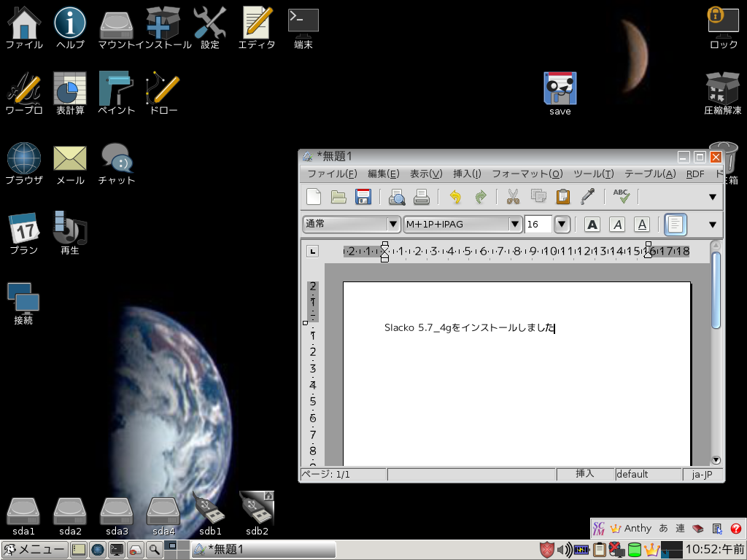Open the 再生 media player icon

point(70,233)
